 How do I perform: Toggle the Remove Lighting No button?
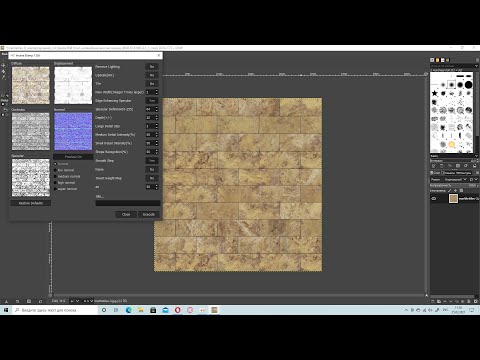coord(152,67)
